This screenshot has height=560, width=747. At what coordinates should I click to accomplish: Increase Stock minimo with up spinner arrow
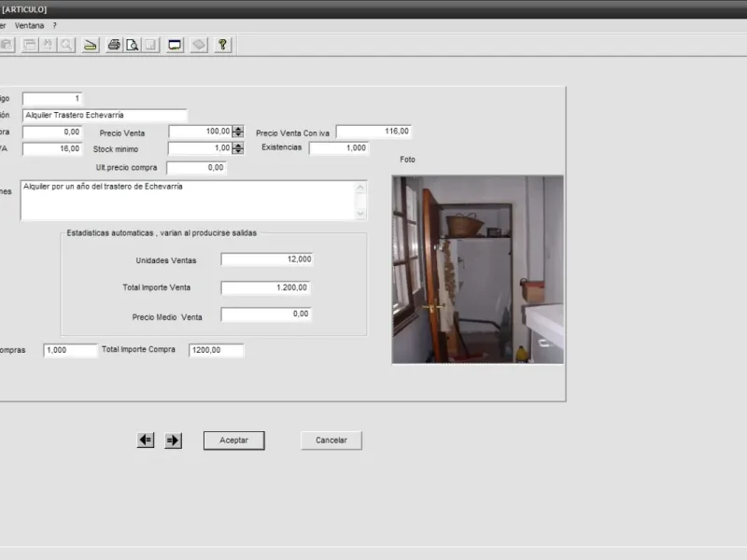237,145
